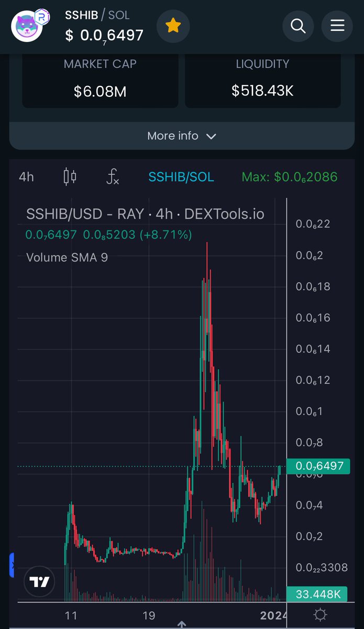
Task: Open chart settings gear icon
Action: [321, 615]
